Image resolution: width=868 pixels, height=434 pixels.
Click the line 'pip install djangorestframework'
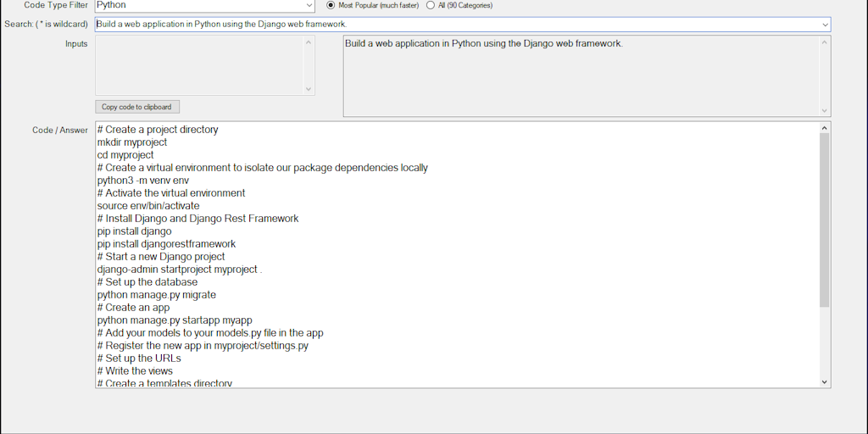[x=167, y=244]
